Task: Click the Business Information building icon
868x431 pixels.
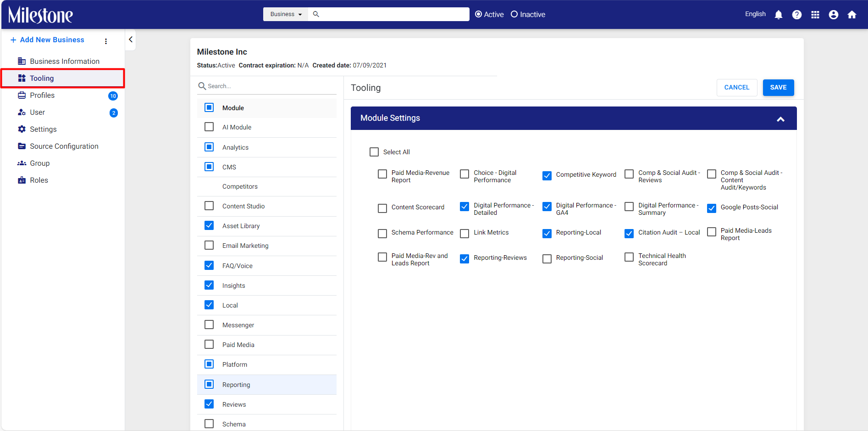Action: point(22,61)
